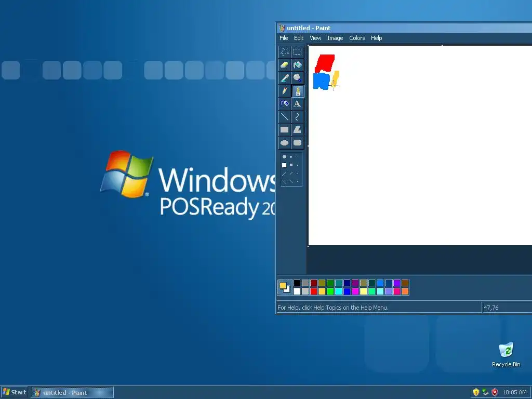Click the network connection tray icon
532x399 pixels.
click(x=485, y=392)
